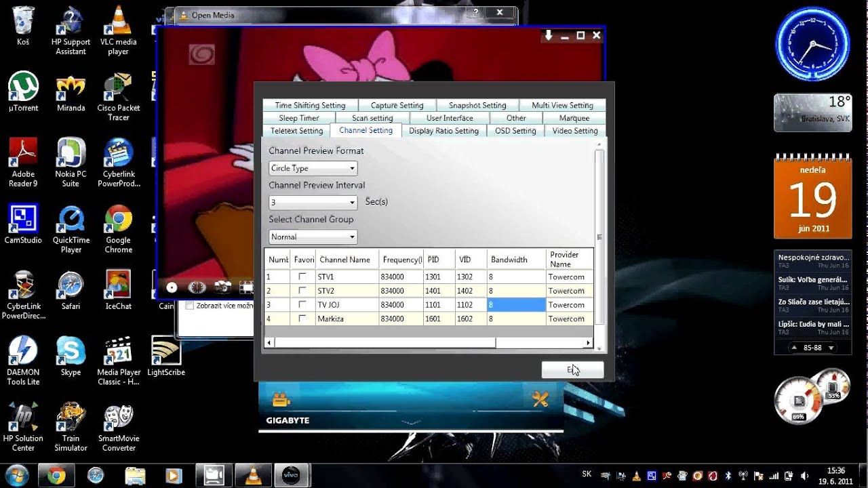This screenshot has height=488, width=868.
Task: Tick the Favorite checkbox for STV2
Action: [x=302, y=291]
